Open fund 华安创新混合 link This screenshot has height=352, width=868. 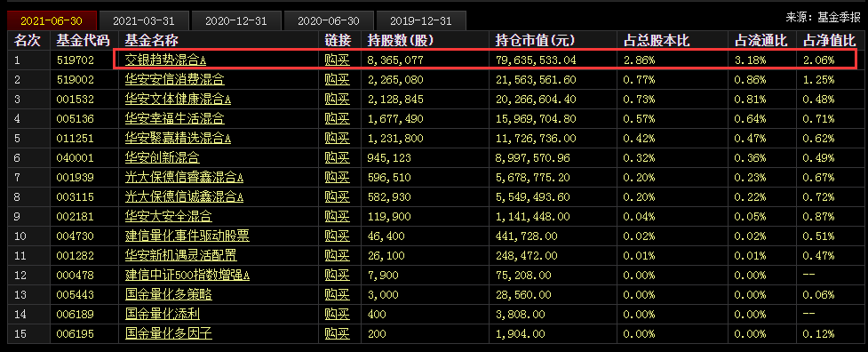(163, 158)
